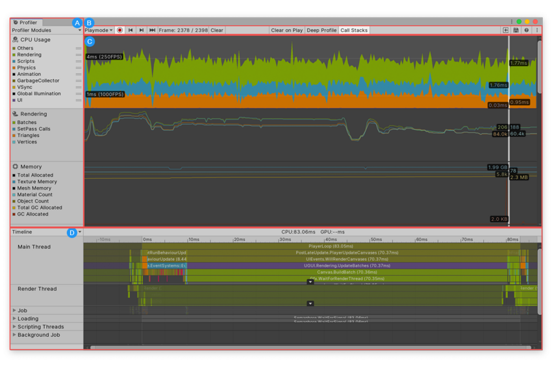
Task: Toggle profiling with the red record button
Action: point(119,30)
